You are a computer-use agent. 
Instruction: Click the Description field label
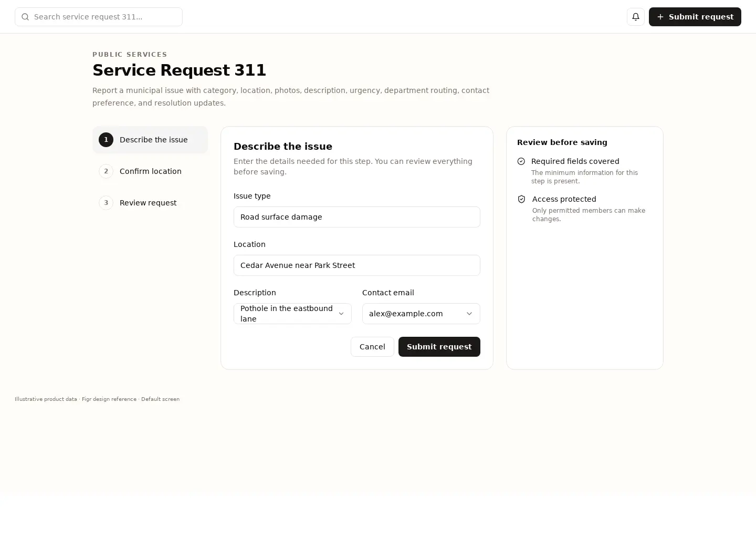255,293
